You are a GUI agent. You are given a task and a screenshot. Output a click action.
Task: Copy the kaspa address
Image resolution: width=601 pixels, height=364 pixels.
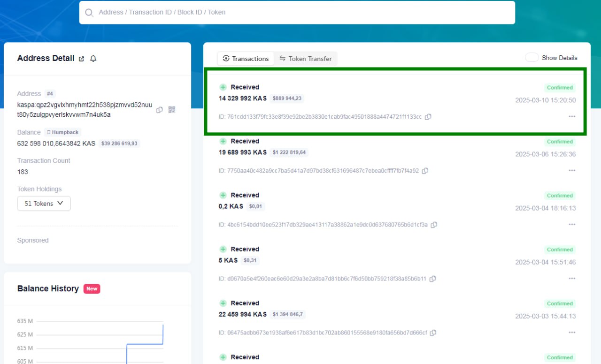coord(160,110)
